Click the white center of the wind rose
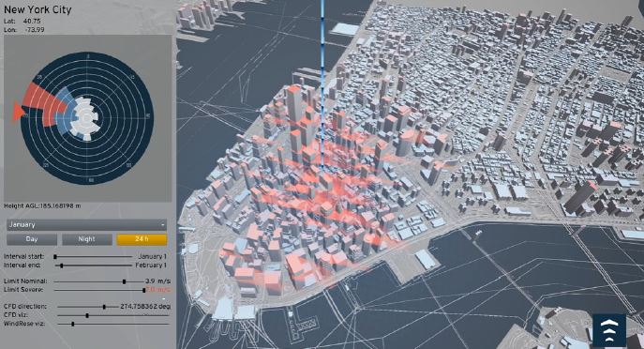This screenshot has height=349, width=644. (85, 118)
